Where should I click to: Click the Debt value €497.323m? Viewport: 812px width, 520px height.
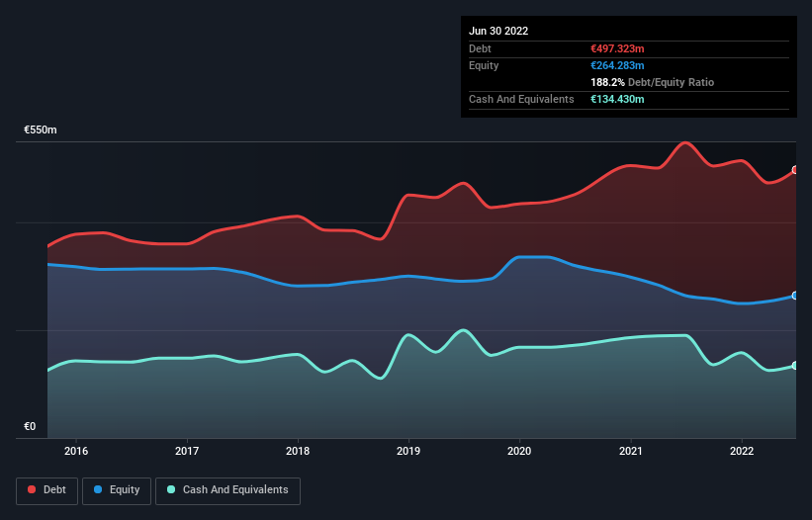pyautogui.click(x=617, y=48)
